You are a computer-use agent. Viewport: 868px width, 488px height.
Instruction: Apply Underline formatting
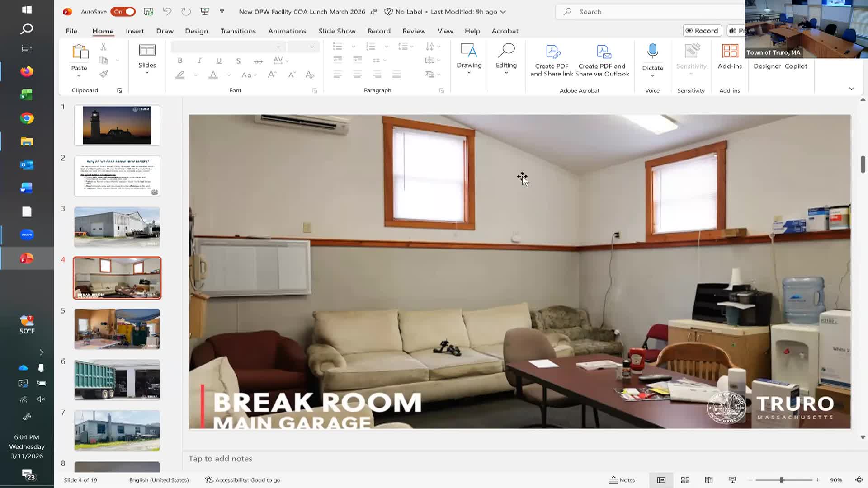click(218, 61)
